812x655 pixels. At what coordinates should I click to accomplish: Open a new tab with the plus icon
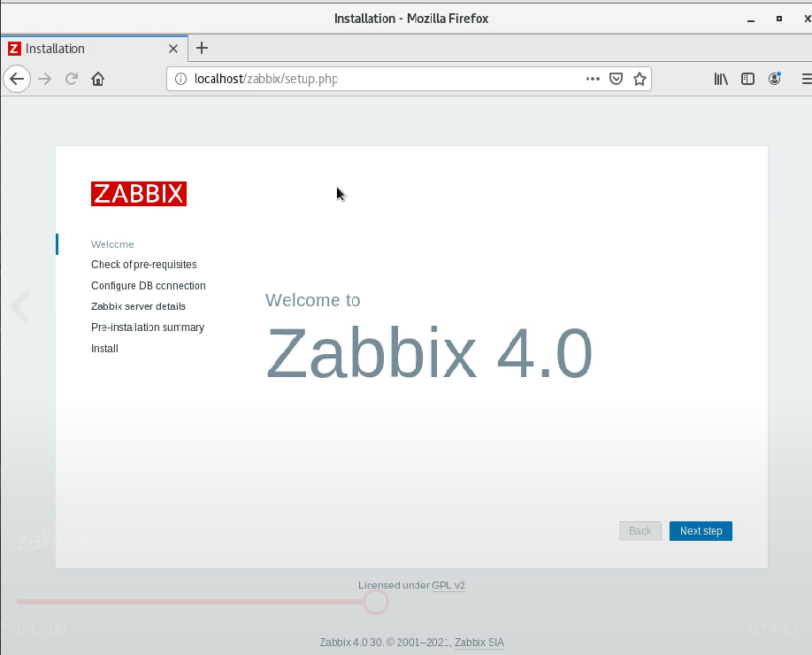tap(202, 48)
